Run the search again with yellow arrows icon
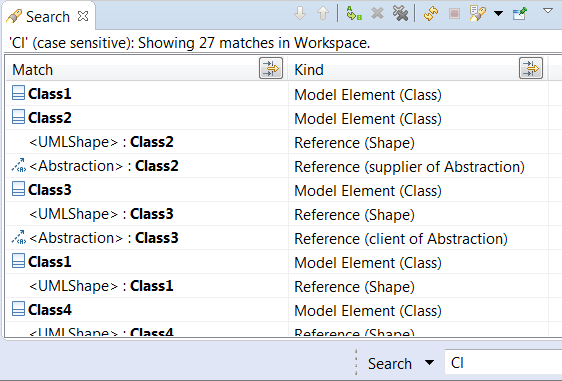Image resolution: width=562 pixels, height=381 pixels. pyautogui.click(x=431, y=14)
